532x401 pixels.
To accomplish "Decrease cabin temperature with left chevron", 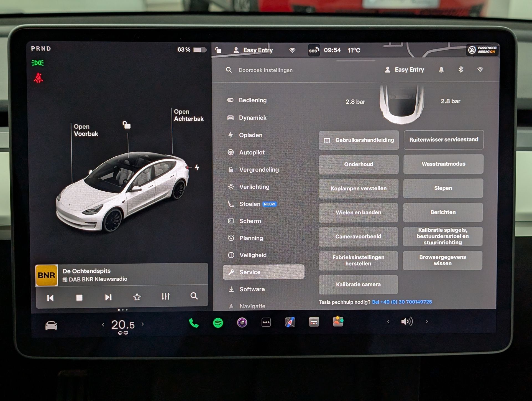I will pos(103,324).
